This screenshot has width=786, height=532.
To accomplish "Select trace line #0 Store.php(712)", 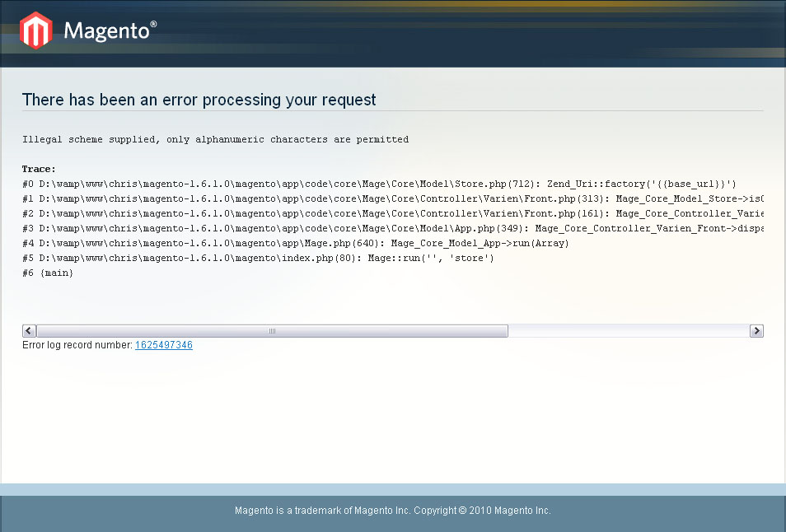I will point(380,184).
